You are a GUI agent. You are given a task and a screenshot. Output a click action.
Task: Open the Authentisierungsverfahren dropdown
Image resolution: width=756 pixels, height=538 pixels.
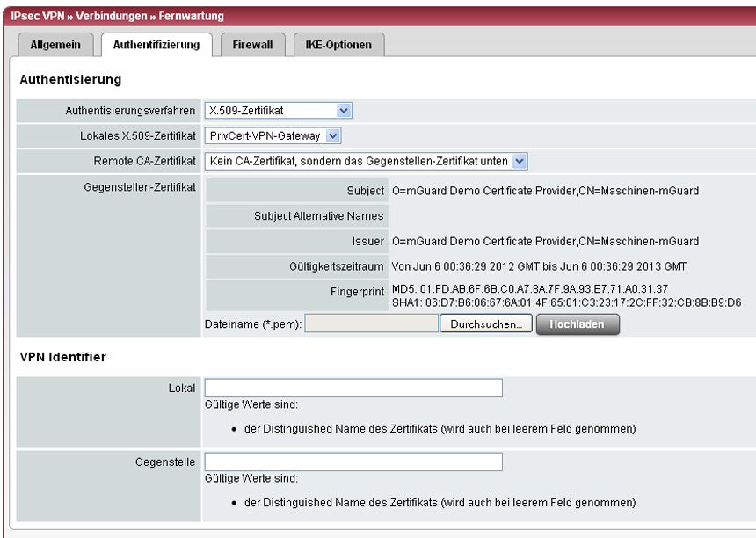click(x=278, y=111)
